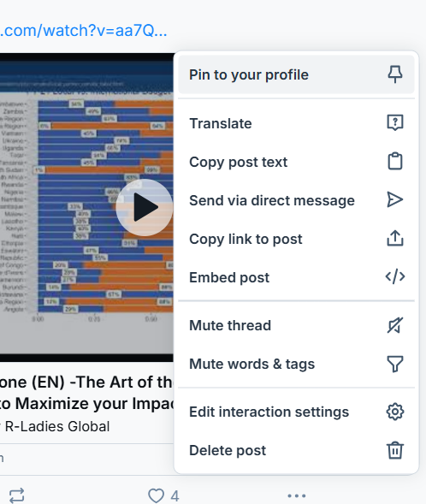Select Send via direct message
This screenshot has width=426, height=504.
(x=296, y=200)
